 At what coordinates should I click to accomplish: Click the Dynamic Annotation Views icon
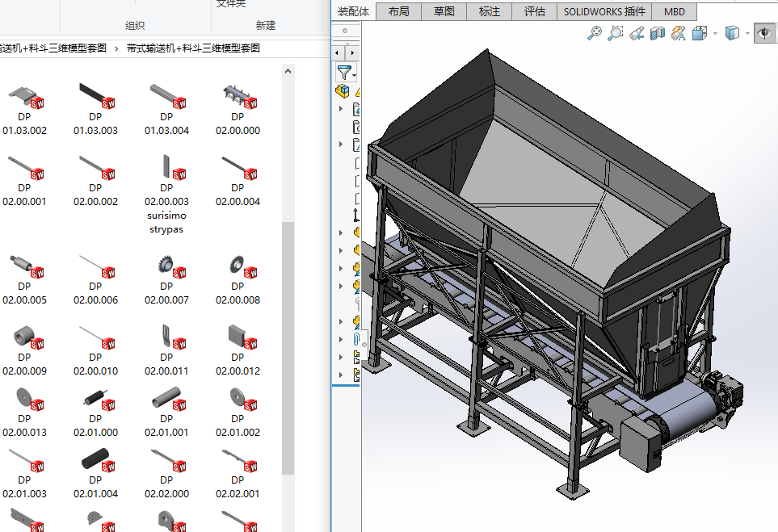click(678, 33)
